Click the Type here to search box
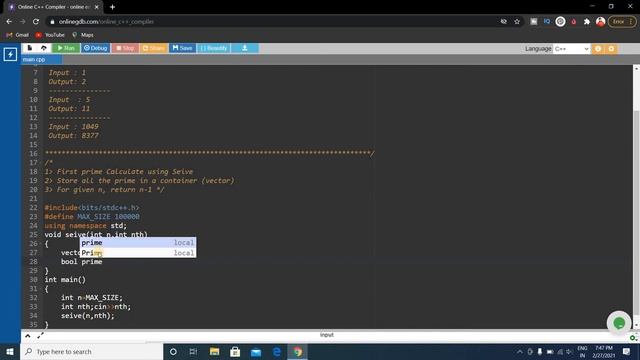640x360 pixels. [x=92, y=351]
